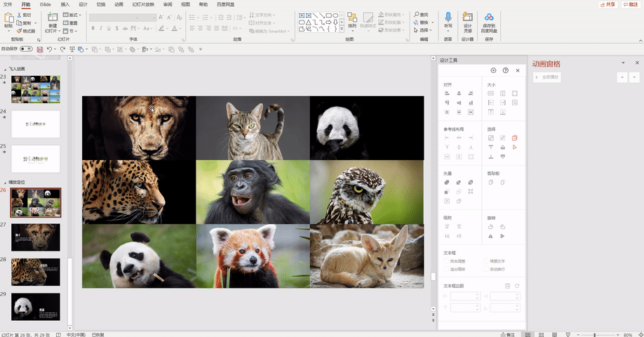Toggle the 自动保存 autosave switch

coord(27,49)
